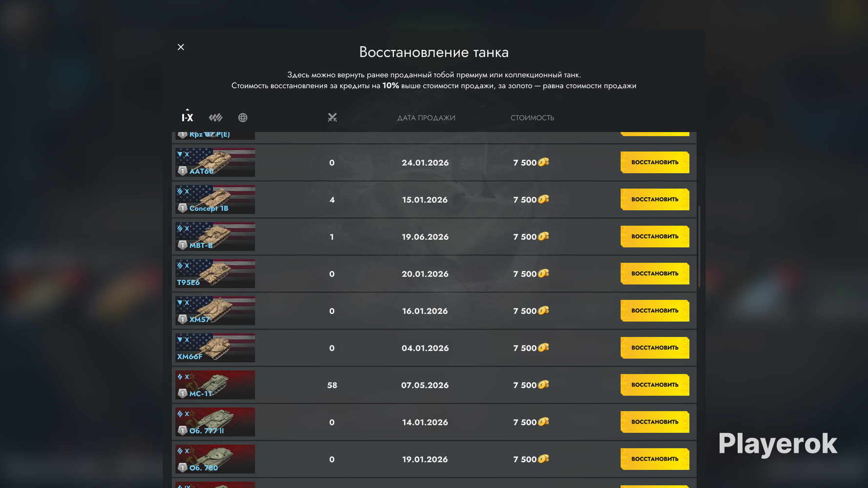Click gold coin icon in XM66F row
The image size is (868, 488).
pos(543,347)
